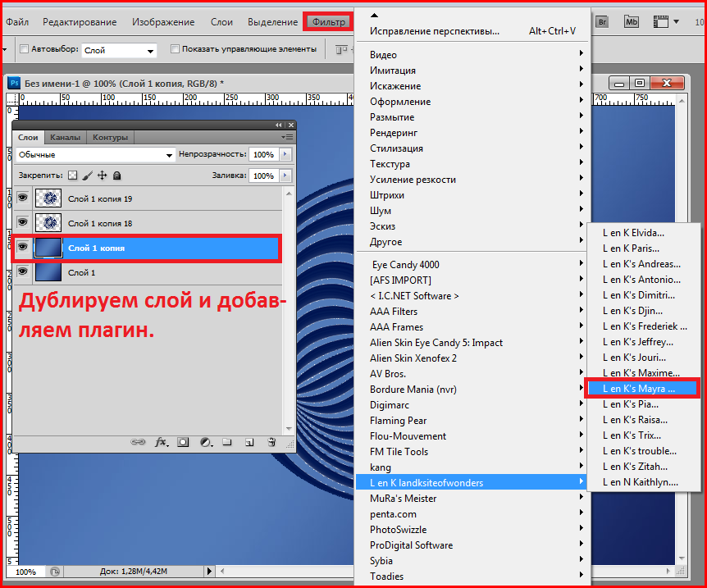The image size is (707, 588).
Task: Open the 'Обычные' blend mode dropdown
Action: [95, 155]
